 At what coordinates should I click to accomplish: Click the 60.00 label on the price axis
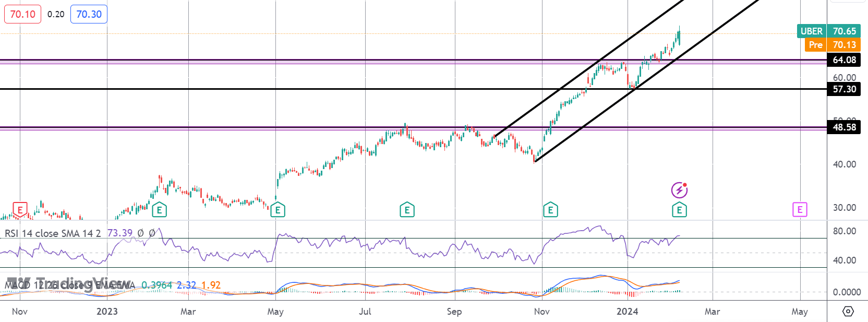point(845,77)
